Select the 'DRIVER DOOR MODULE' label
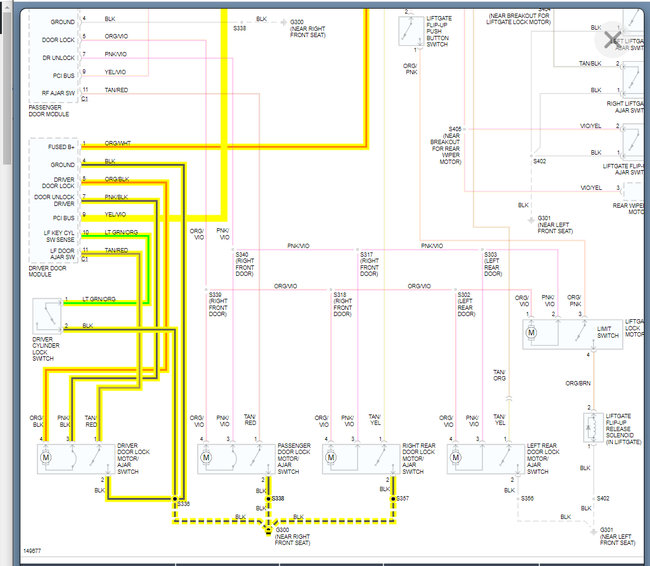The image size is (650, 566). click(x=47, y=271)
